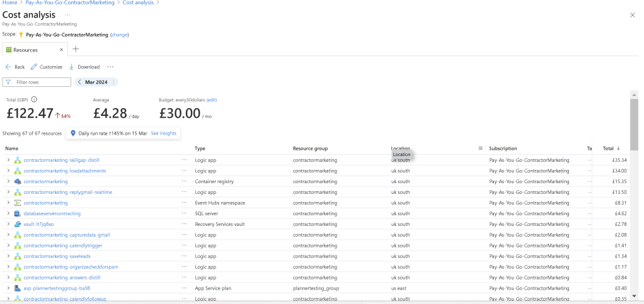Screen dimensions: 644x304
Task: Open contractormarketing-skillgap-distill resource
Action: point(62,160)
